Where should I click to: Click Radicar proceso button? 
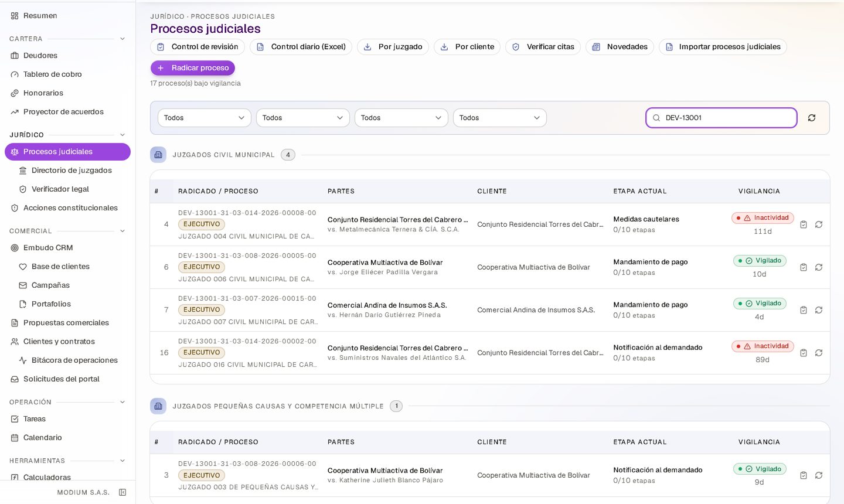coord(193,68)
